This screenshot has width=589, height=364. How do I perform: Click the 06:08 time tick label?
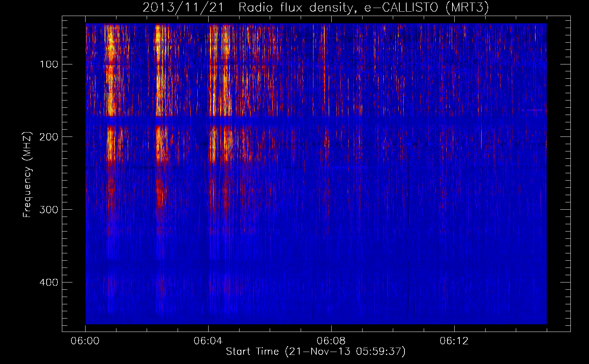tap(331, 341)
